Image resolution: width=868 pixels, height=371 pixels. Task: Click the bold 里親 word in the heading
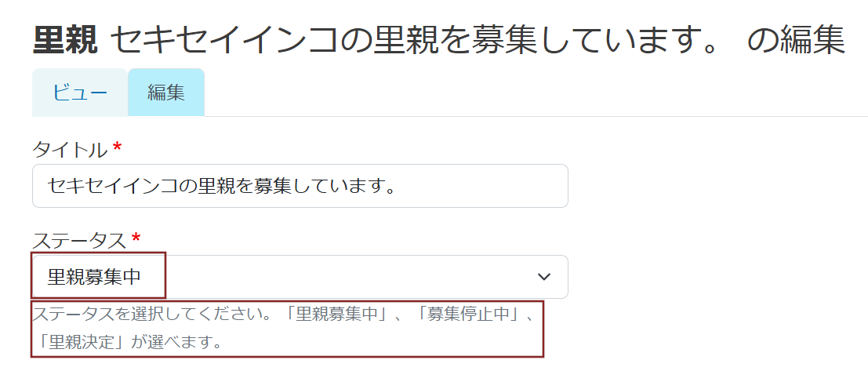[65, 41]
